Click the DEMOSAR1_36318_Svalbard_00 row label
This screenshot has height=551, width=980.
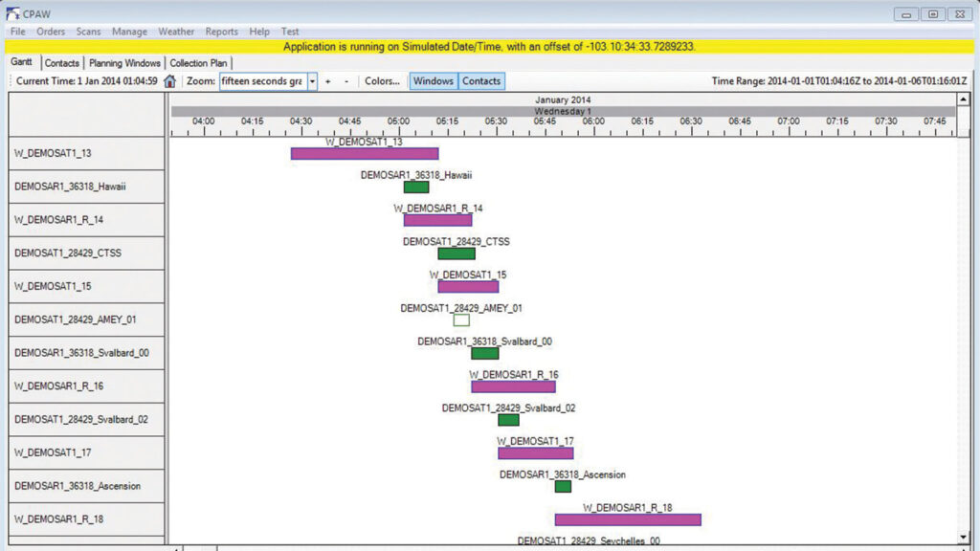[x=86, y=354]
